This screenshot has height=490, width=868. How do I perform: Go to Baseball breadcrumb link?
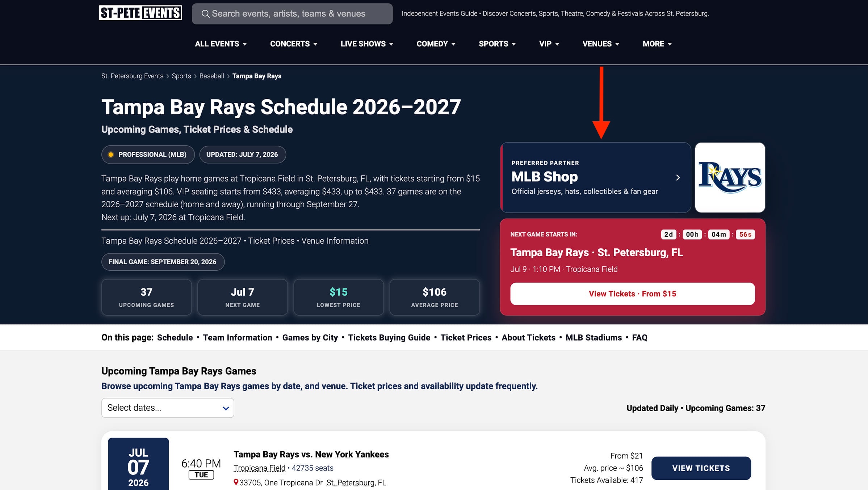coord(211,76)
